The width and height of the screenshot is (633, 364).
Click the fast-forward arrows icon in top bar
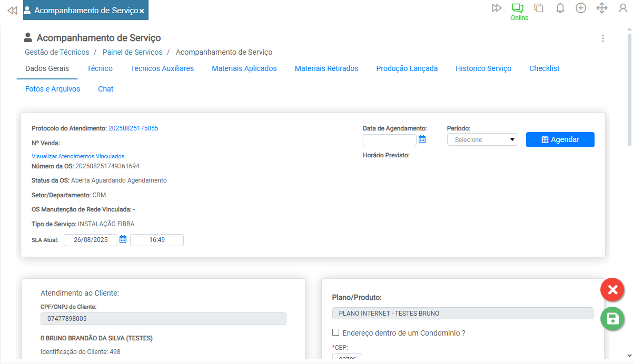pos(496,8)
